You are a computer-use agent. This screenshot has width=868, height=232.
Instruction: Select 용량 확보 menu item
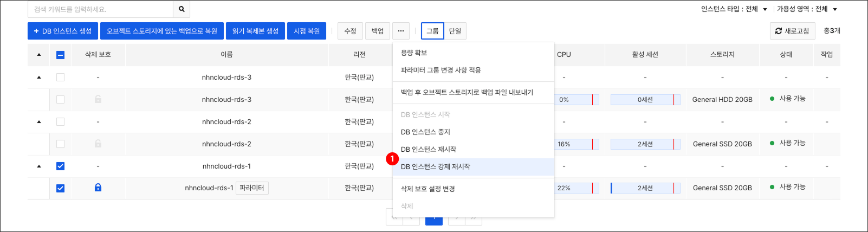tap(474, 53)
